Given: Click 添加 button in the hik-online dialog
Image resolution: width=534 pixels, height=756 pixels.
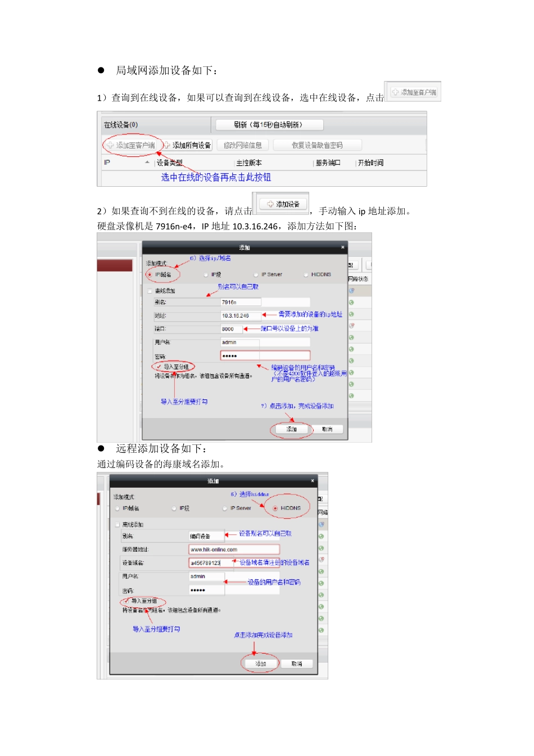Looking at the screenshot, I should pos(260,664).
